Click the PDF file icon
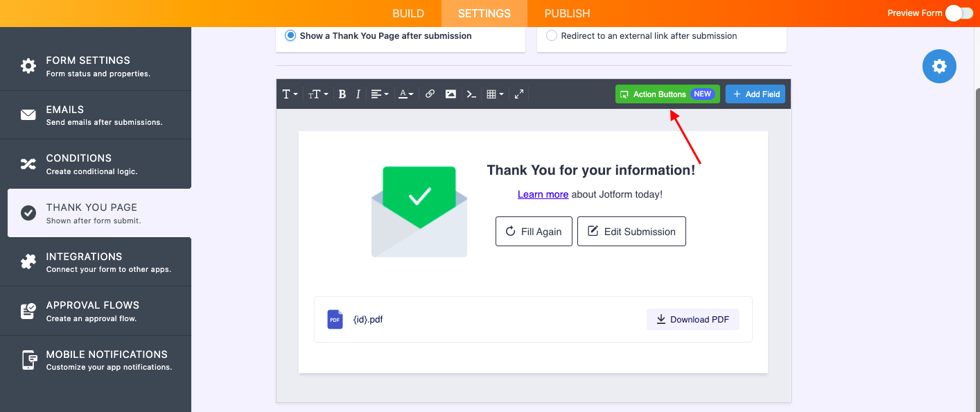Viewport: 980px width, 412px height. [x=335, y=319]
